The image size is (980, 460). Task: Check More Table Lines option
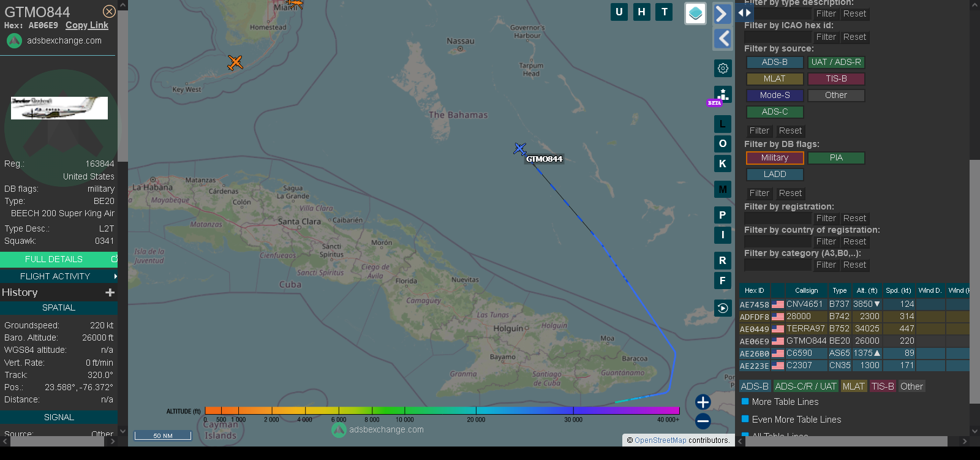(745, 402)
